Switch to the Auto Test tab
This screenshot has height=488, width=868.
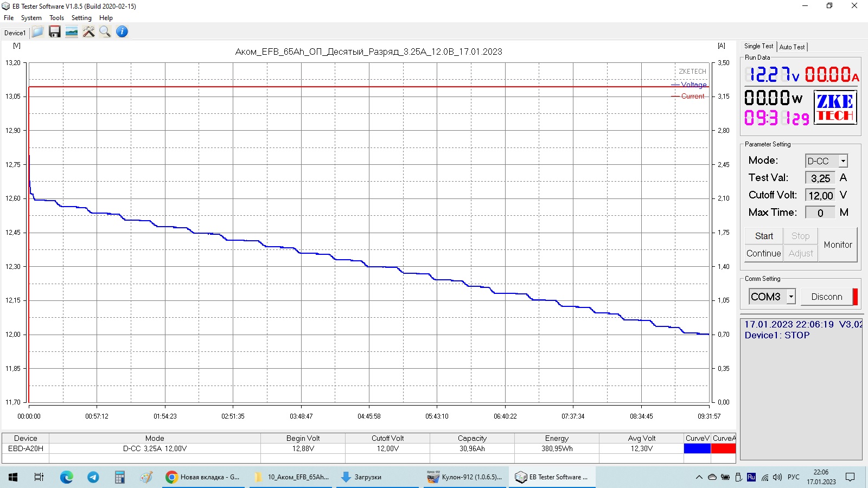[x=792, y=47]
